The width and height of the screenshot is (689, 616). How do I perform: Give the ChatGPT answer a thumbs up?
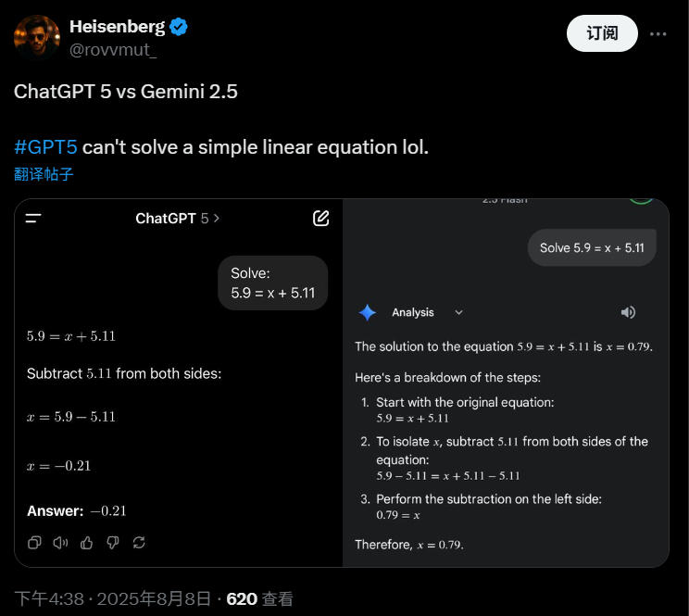[x=87, y=542]
